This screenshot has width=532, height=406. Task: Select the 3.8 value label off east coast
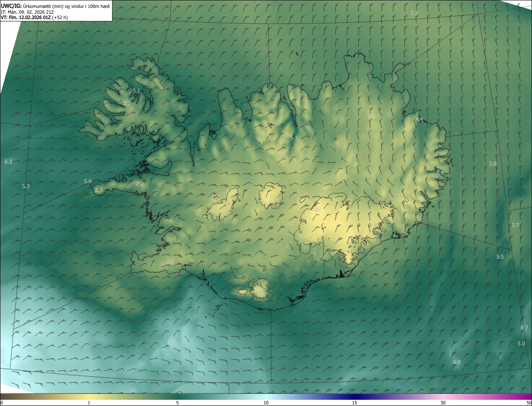(x=493, y=164)
